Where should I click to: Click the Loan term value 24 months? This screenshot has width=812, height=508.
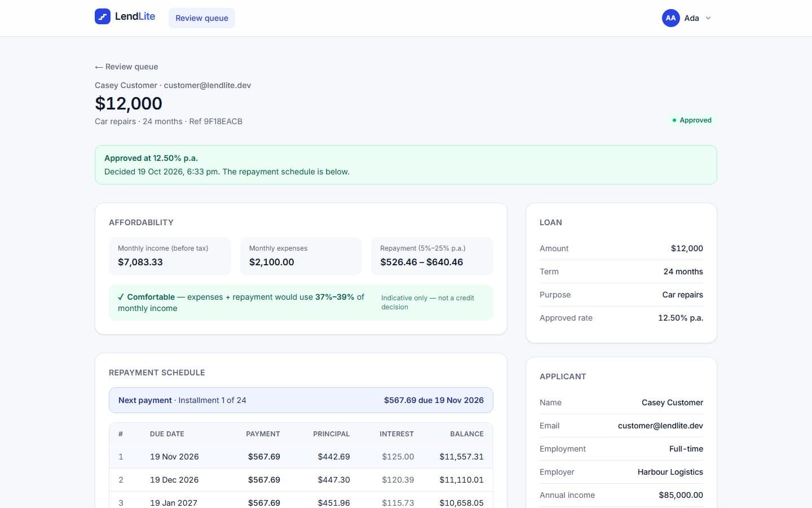[x=683, y=271]
